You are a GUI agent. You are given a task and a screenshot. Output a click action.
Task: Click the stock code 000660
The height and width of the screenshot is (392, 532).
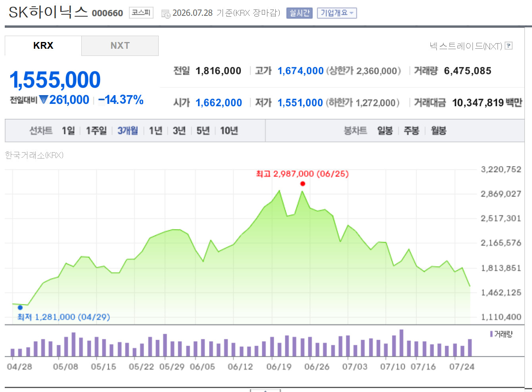(x=108, y=13)
